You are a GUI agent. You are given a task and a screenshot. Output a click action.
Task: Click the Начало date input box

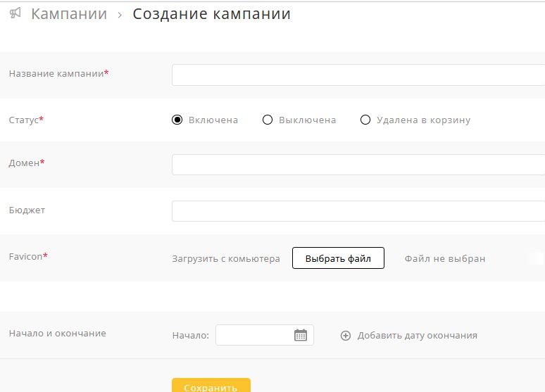click(253, 335)
